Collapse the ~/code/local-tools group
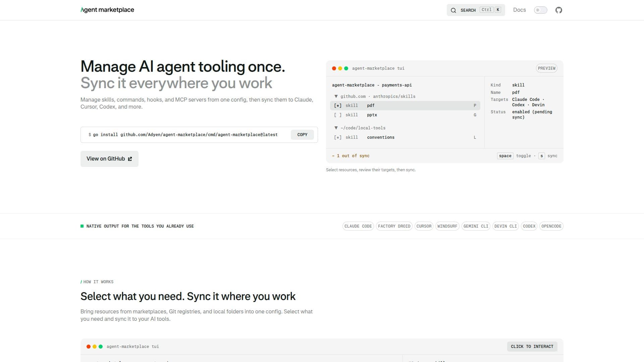Image resolution: width=644 pixels, height=362 pixels. (336, 128)
